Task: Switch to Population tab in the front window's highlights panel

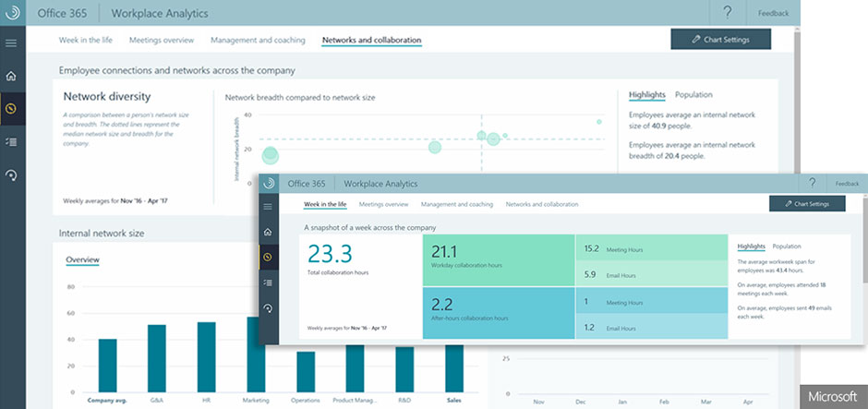Action: (x=787, y=247)
